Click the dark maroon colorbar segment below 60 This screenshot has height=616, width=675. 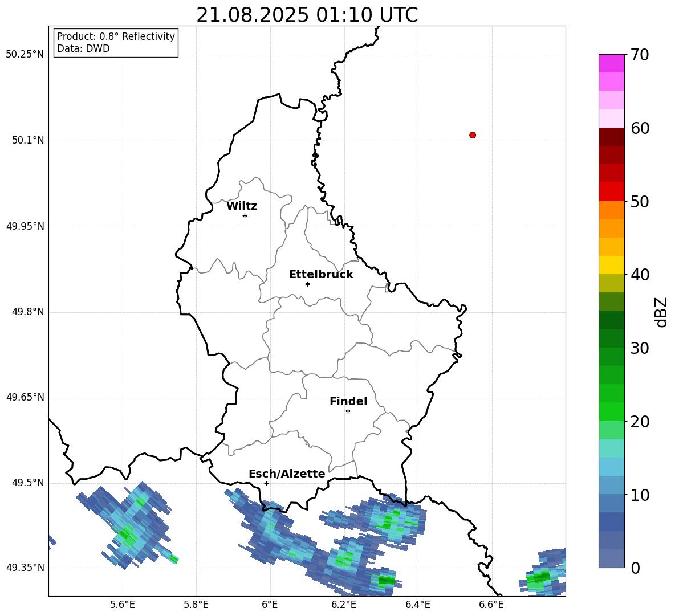[612, 137]
